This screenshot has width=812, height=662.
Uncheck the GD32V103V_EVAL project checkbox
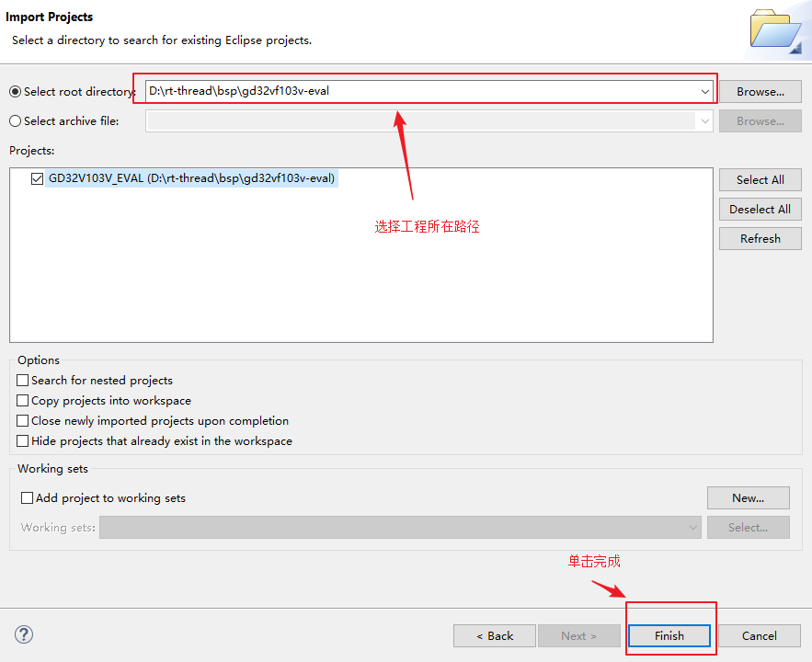pos(37,178)
